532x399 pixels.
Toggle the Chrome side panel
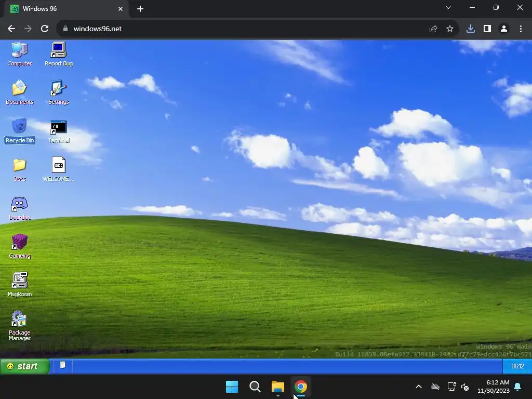487,29
